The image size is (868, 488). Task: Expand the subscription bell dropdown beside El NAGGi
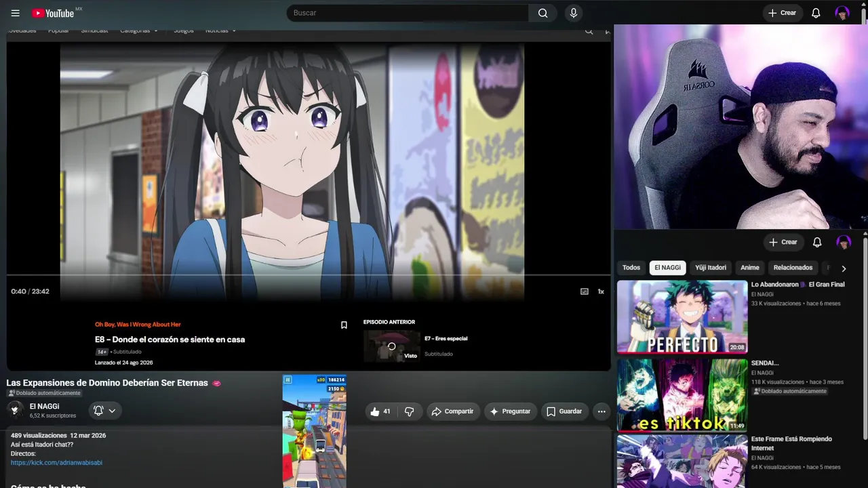(104, 411)
